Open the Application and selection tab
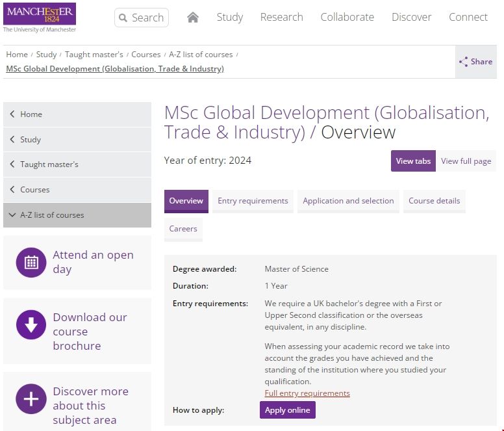Screen dimensions: 504x431 click(x=348, y=201)
